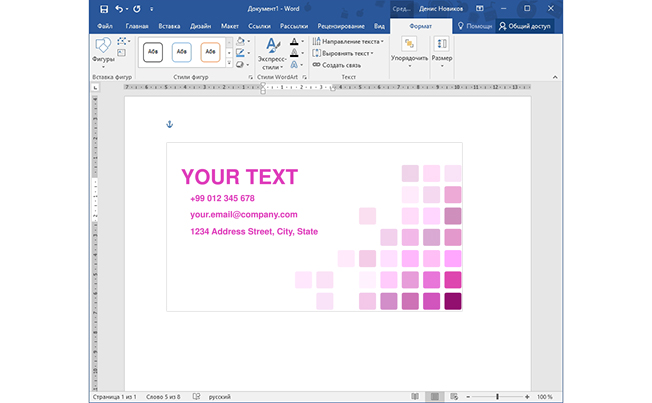This screenshot has width=652, height=403.
Task: Undo the last action
Action: pos(119,9)
